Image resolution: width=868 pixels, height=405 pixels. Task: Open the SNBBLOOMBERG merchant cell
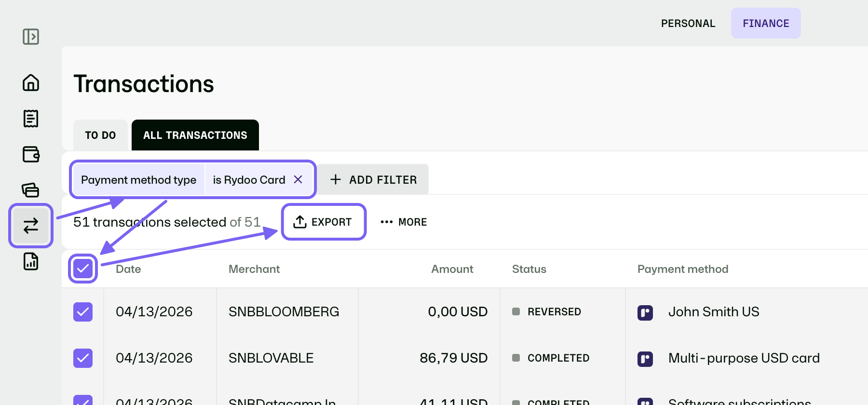(284, 312)
